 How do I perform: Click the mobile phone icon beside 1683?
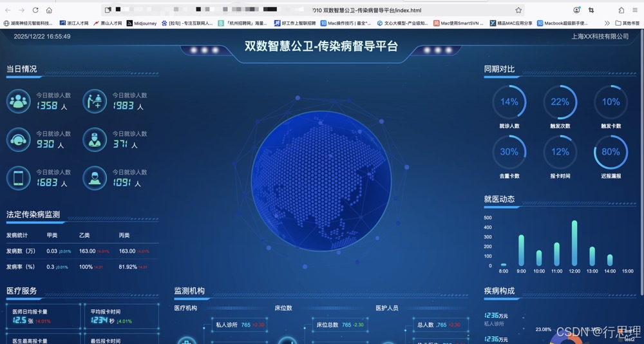19,178
